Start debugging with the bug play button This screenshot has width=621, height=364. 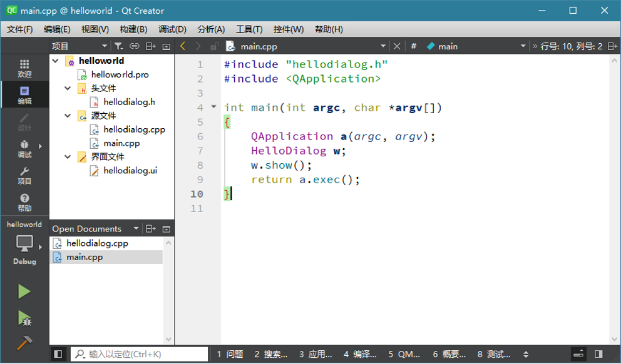24,318
